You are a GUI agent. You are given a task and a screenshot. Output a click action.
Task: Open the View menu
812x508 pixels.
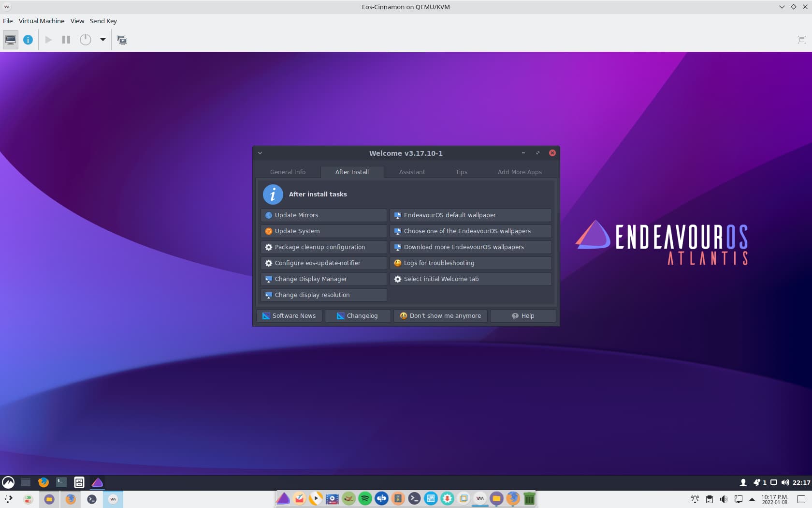click(x=77, y=21)
